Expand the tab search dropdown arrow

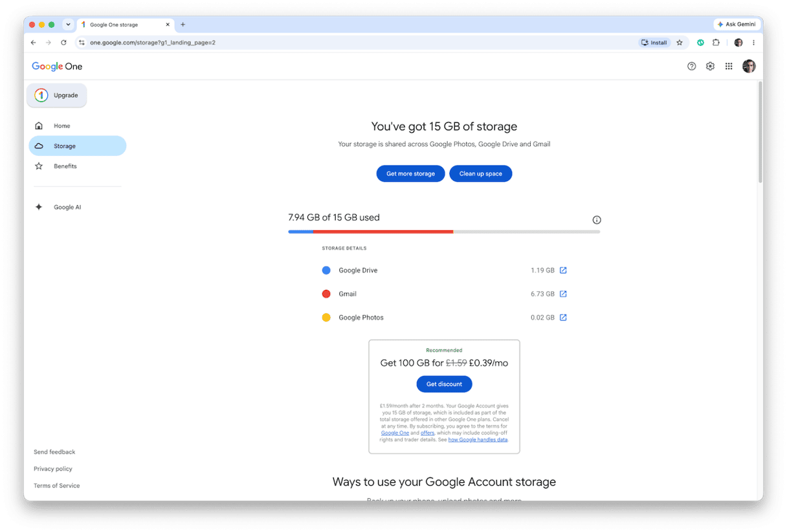[68, 25]
